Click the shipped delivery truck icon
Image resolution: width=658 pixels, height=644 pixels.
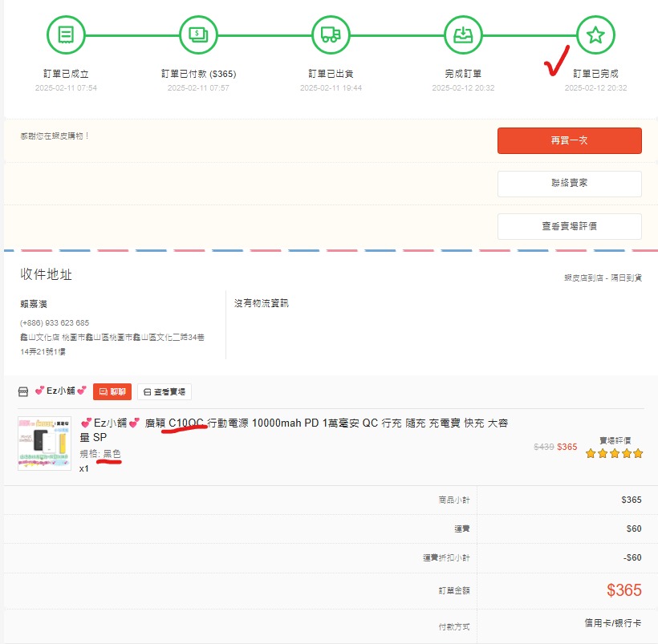[331, 35]
